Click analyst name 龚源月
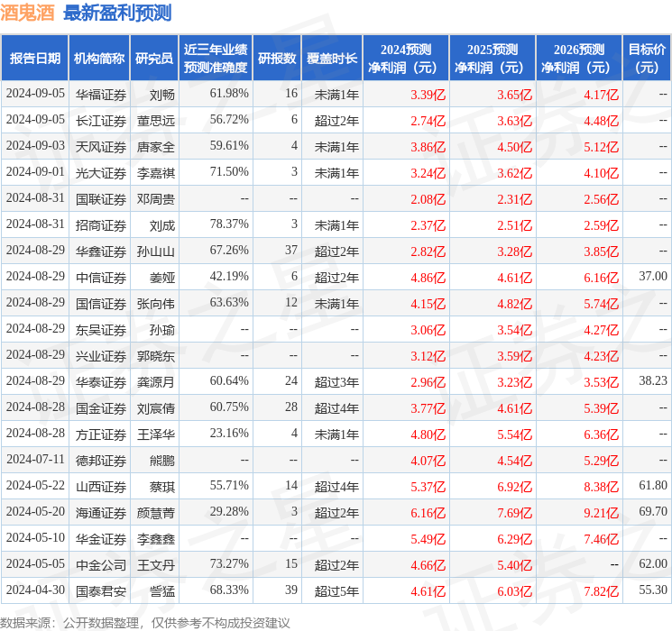 (x=156, y=382)
